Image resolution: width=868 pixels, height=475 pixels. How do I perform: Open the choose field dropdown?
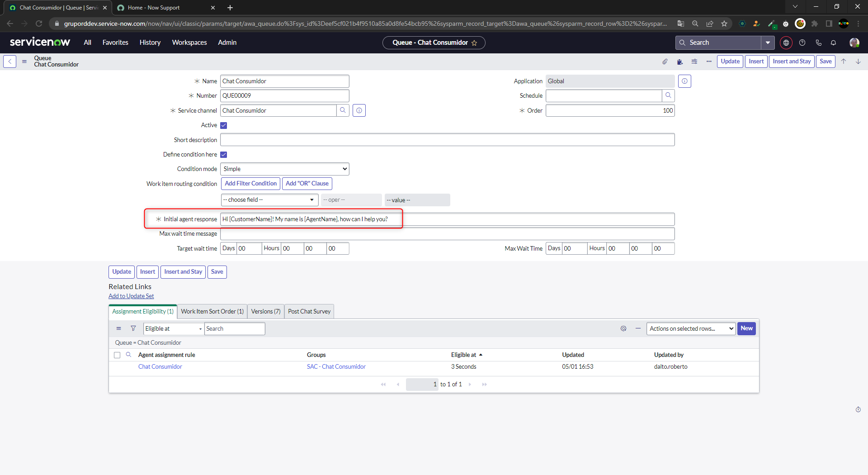tap(269, 199)
